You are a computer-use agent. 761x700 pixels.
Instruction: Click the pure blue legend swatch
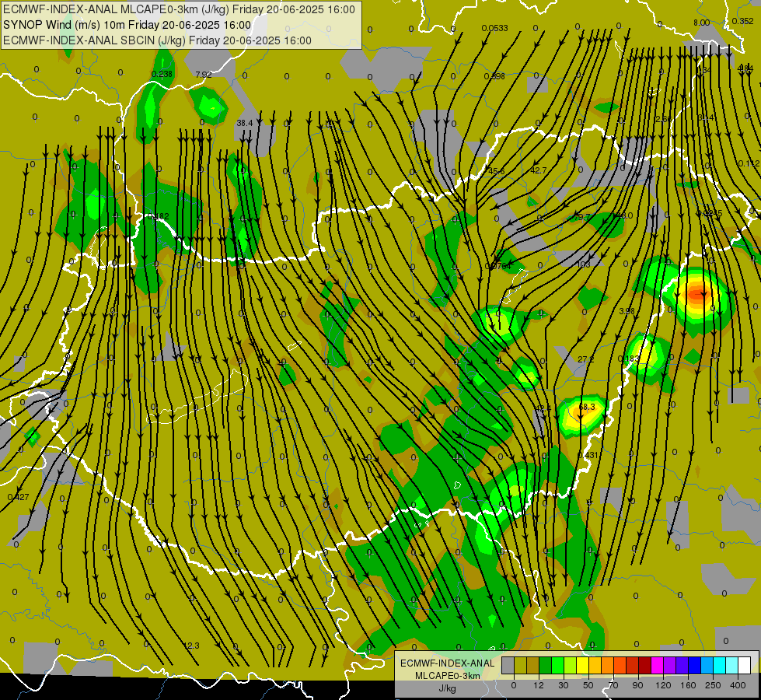pos(694,665)
